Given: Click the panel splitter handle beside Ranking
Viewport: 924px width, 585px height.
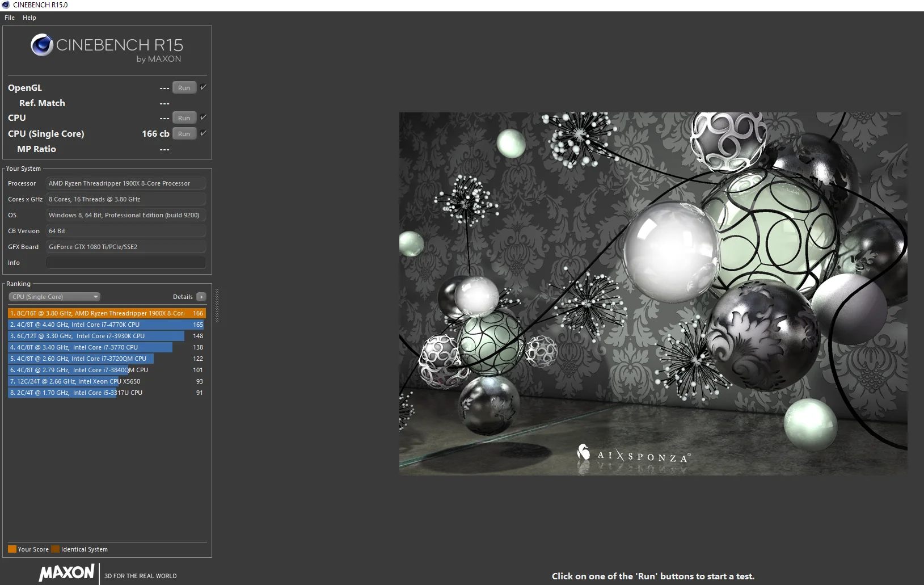Looking at the screenshot, I should (217, 305).
